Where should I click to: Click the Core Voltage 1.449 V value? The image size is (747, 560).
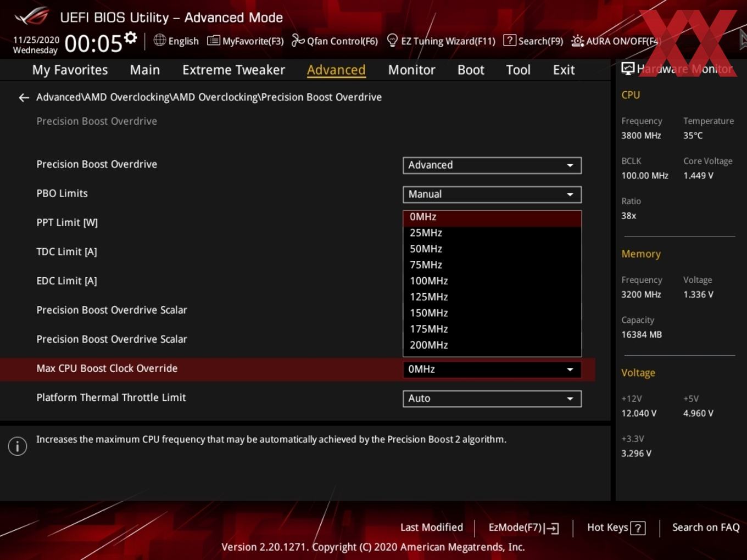click(x=698, y=176)
